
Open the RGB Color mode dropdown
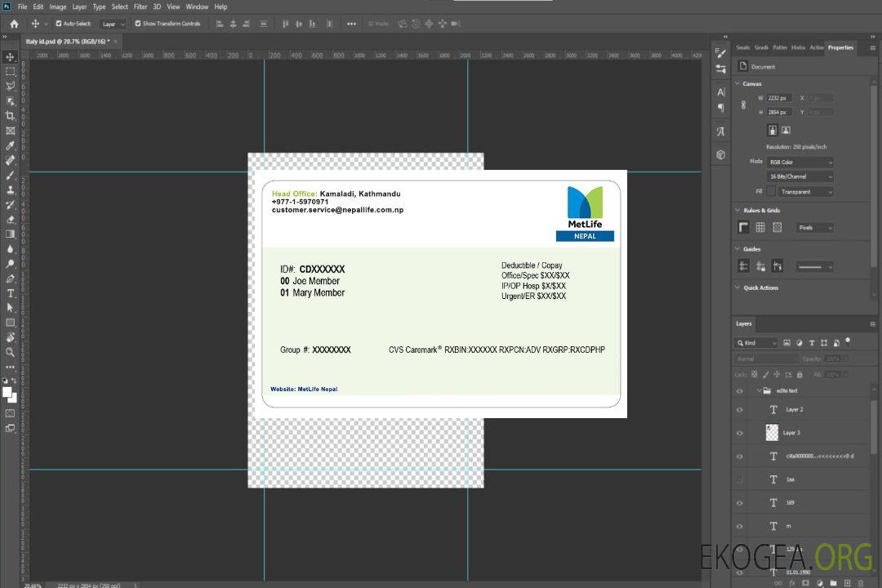[800, 163]
